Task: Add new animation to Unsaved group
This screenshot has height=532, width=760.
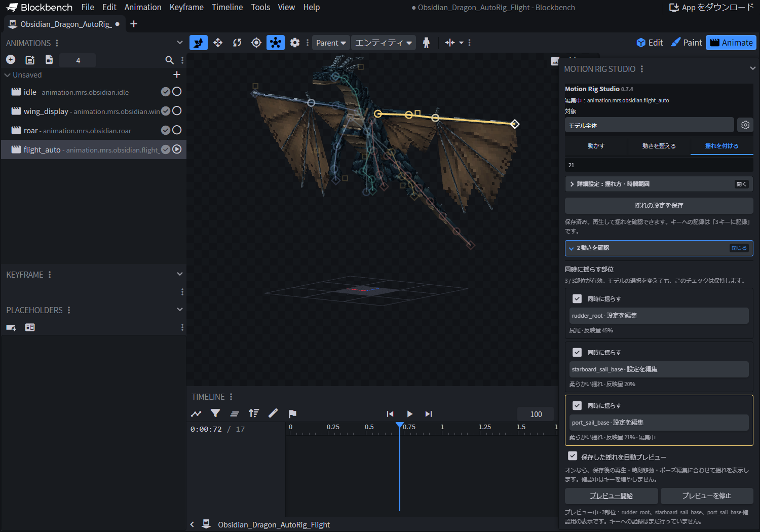Action: (x=177, y=74)
